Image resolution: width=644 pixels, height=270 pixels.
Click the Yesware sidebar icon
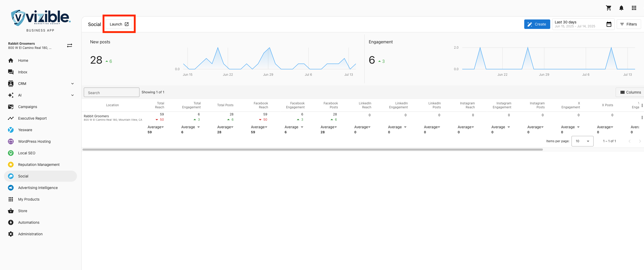tap(11, 130)
